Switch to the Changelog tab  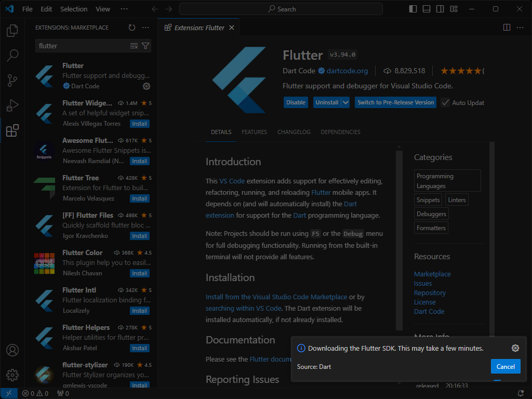294,132
